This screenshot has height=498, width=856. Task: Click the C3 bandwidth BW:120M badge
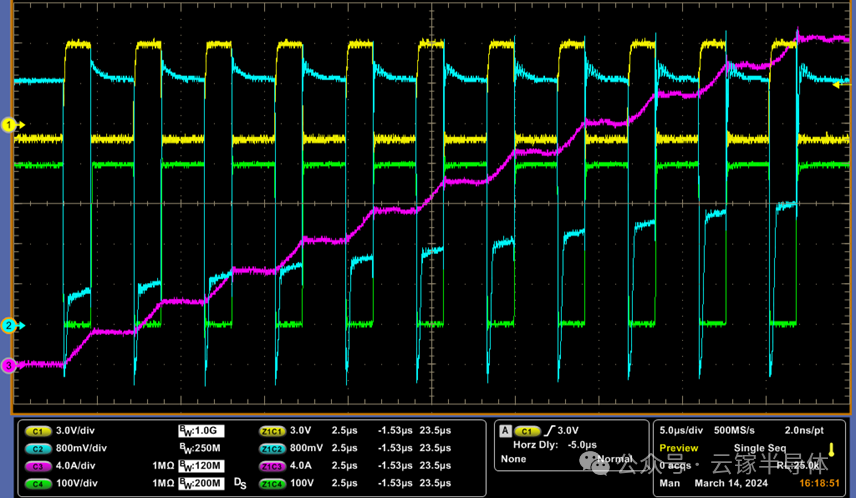(x=201, y=466)
